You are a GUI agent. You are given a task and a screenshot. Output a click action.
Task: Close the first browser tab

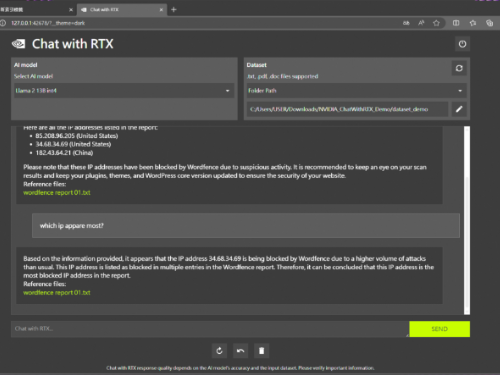tap(71, 10)
